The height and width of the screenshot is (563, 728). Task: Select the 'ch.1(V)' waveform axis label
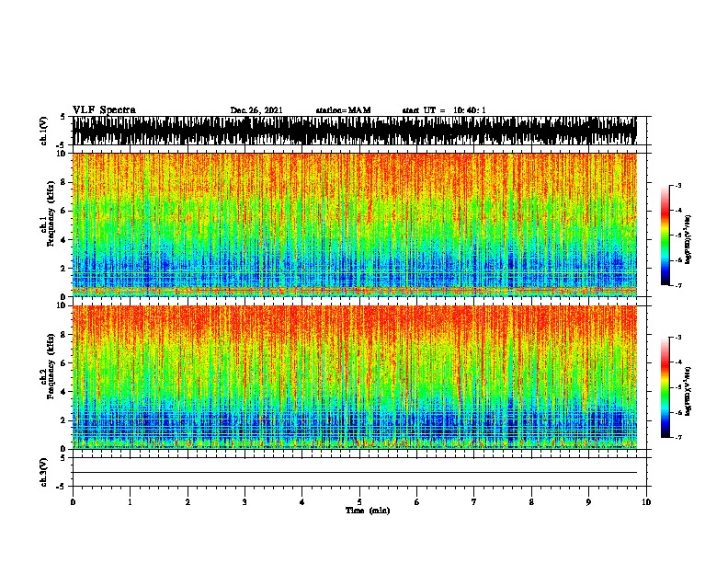click(x=44, y=131)
